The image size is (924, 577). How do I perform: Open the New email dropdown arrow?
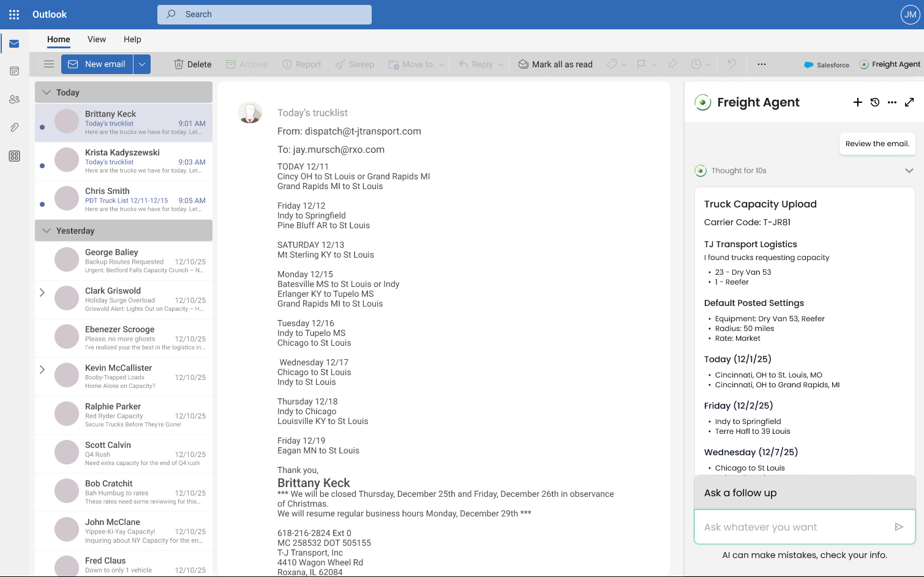tap(142, 64)
